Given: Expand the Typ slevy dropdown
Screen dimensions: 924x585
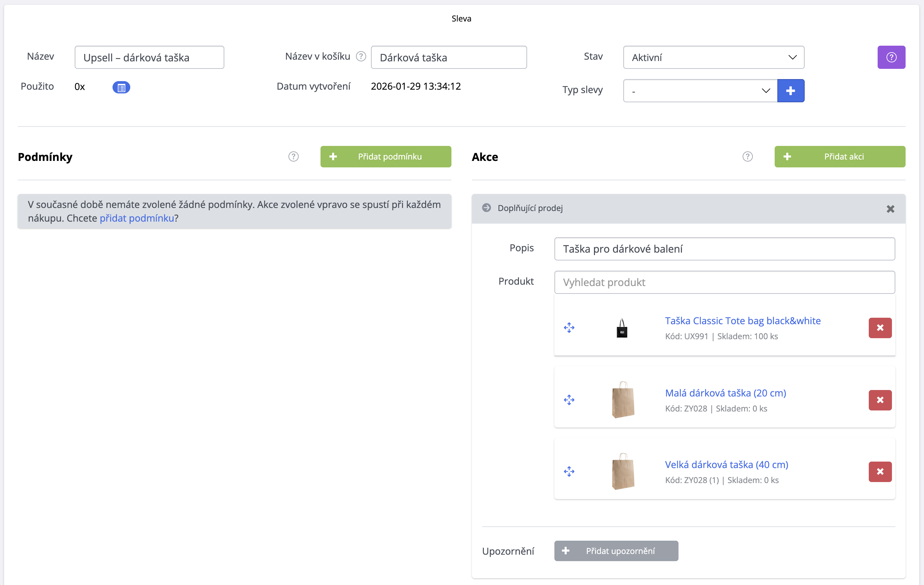Looking at the screenshot, I should tap(700, 91).
